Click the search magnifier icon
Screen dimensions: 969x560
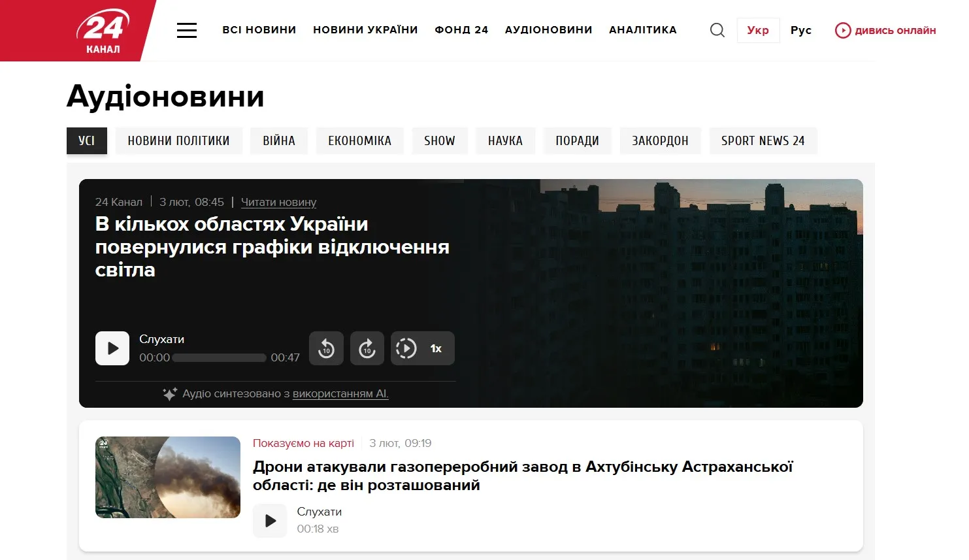click(x=717, y=30)
